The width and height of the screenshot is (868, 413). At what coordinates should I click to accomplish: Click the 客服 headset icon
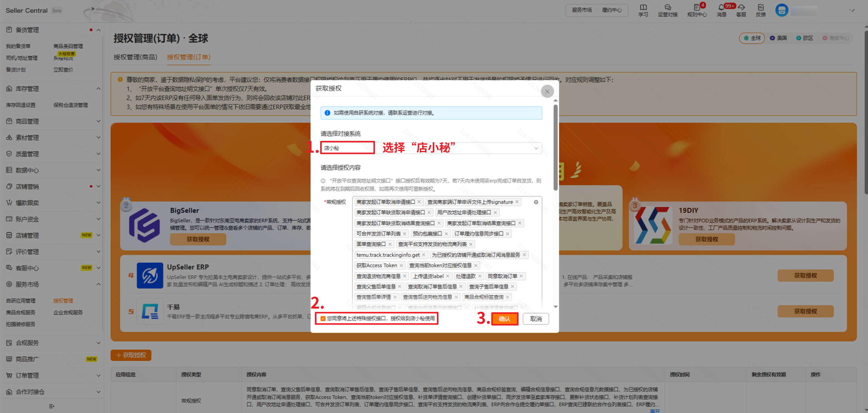click(741, 8)
